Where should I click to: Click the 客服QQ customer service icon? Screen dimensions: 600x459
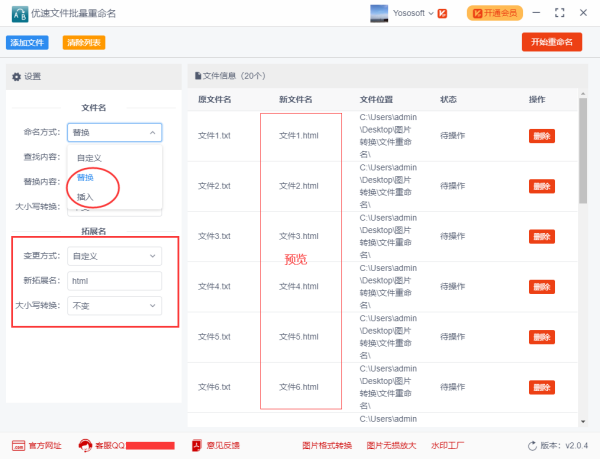(x=86, y=445)
